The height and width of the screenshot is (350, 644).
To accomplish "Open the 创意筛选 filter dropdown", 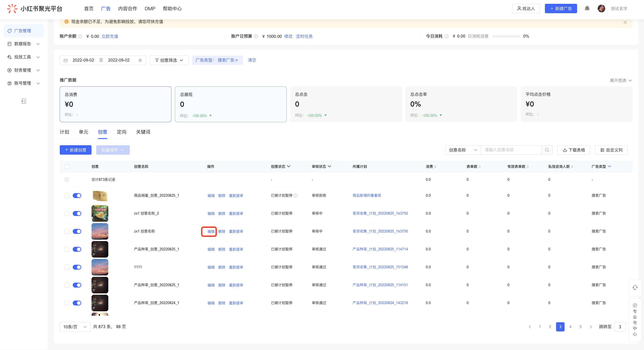I will click(169, 60).
